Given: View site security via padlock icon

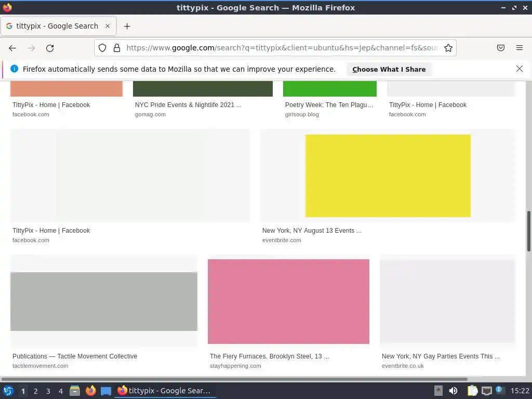Looking at the screenshot, I should [x=117, y=48].
